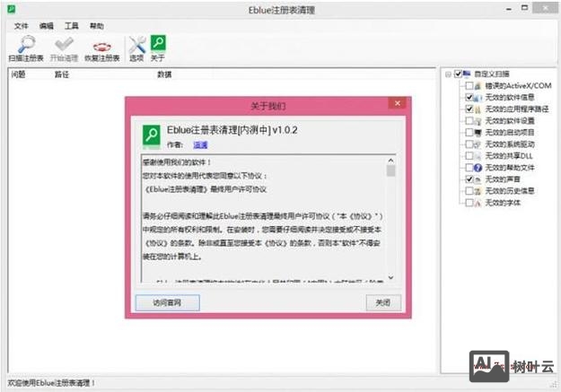
Task: Click the green Eblue logo in the 关于我们 dialog
Action: (152, 136)
